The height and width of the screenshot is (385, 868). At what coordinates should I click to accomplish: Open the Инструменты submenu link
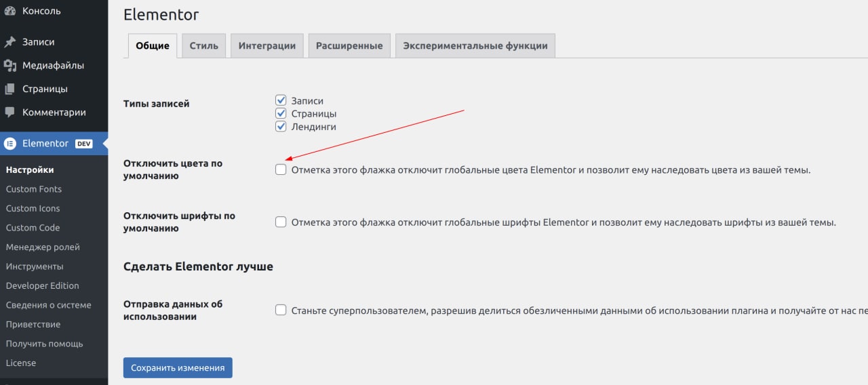pos(35,266)
